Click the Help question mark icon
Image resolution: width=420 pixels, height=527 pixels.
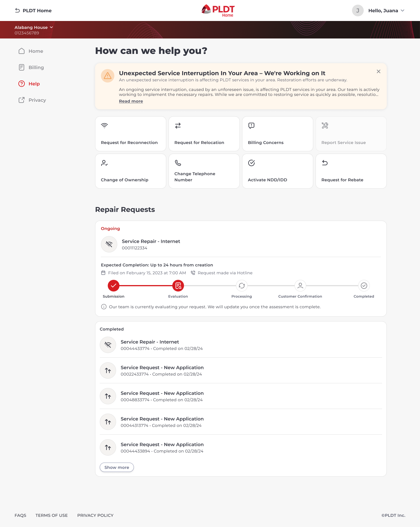(22, 84)
